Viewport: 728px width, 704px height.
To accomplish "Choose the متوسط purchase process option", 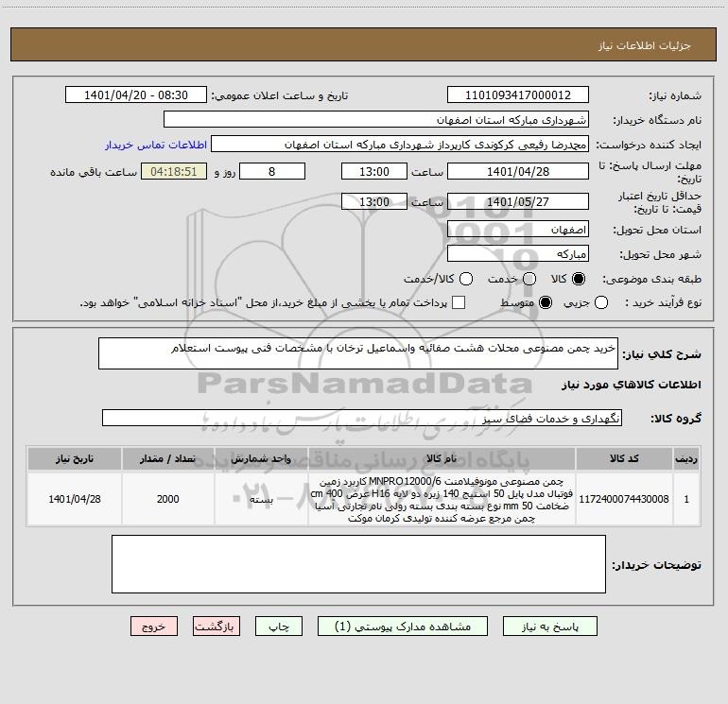I will click(546, 302).
